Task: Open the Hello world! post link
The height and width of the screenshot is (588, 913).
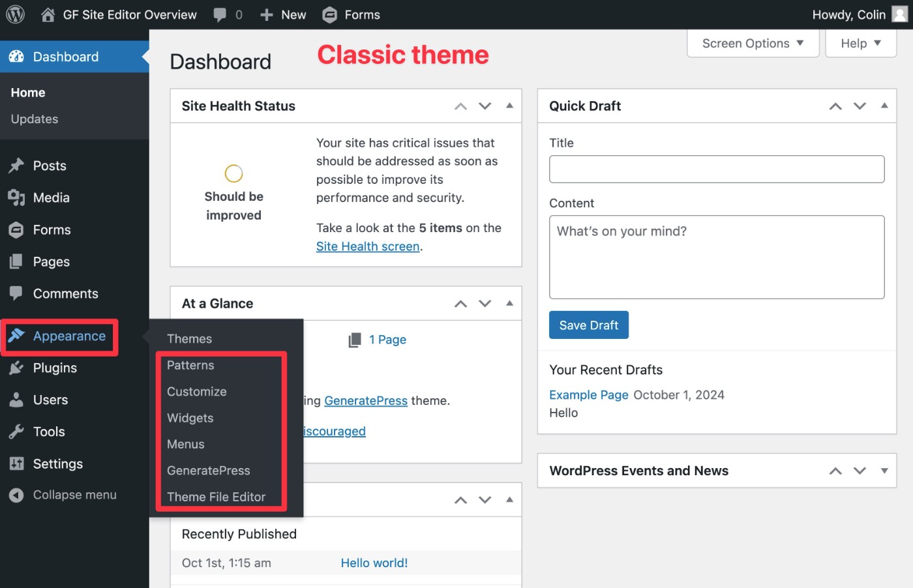Action: click(x=374, y=563)
